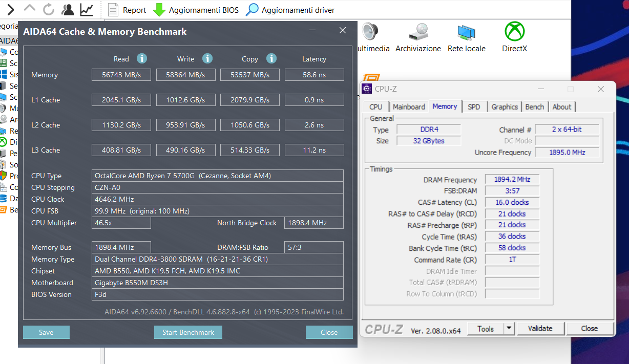The image size is (629, 364).
Task: Click the forward navigation arrow in AIDA64 toolbar
Action: coord(11,9)
